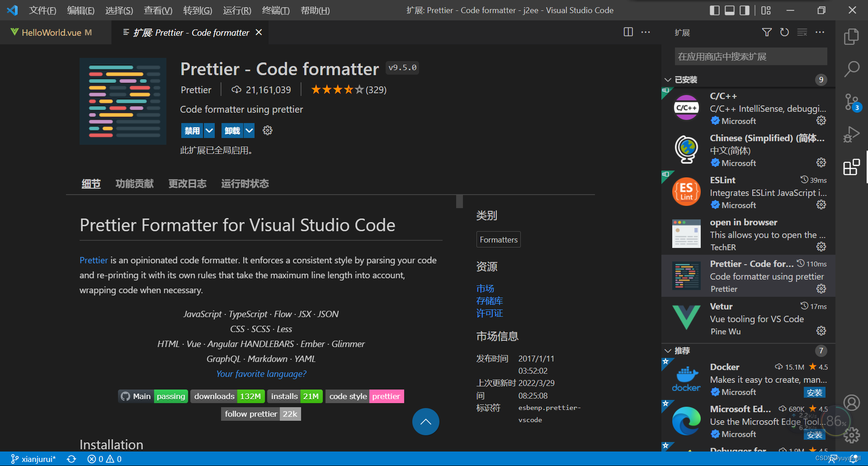868x466 pixels.
Task: Collapse the 已安装 extensions section
Action: (x=668, y=79)
